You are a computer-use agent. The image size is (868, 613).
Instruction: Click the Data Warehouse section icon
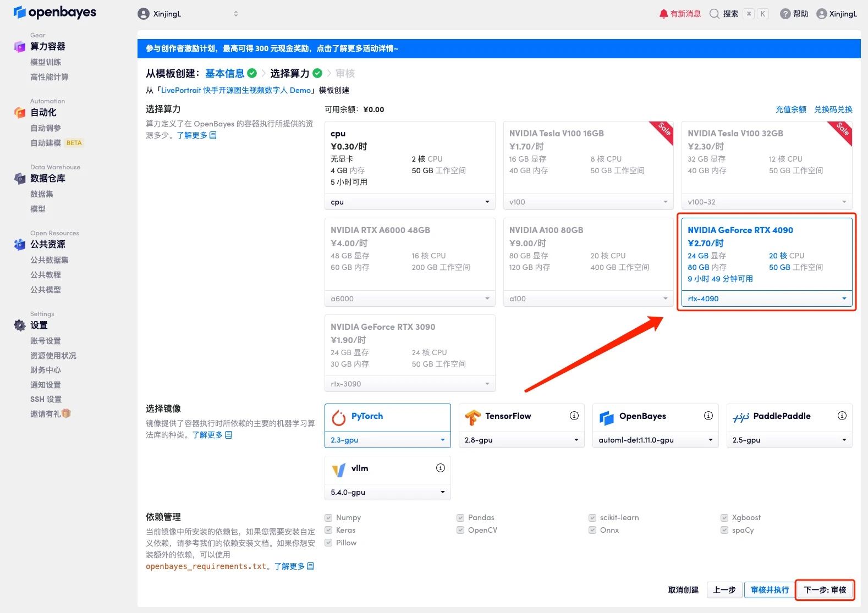click(x=19, y=179)
